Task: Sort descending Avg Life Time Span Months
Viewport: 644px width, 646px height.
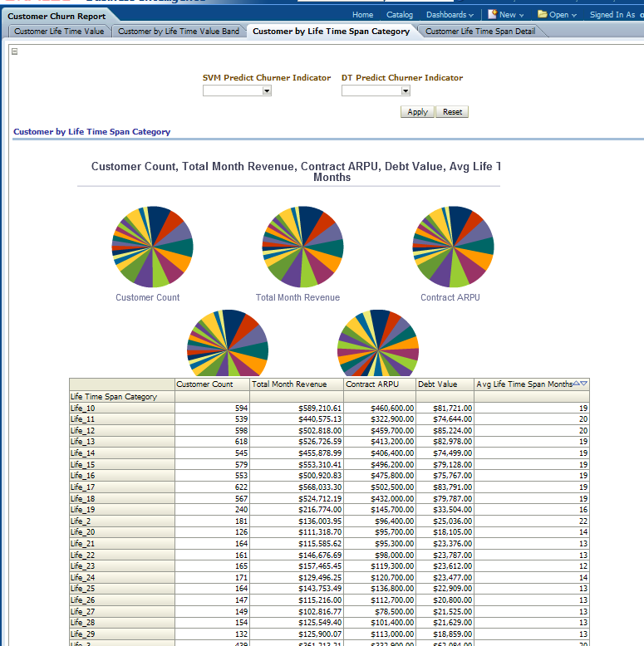Action: (x=583, y=383)
